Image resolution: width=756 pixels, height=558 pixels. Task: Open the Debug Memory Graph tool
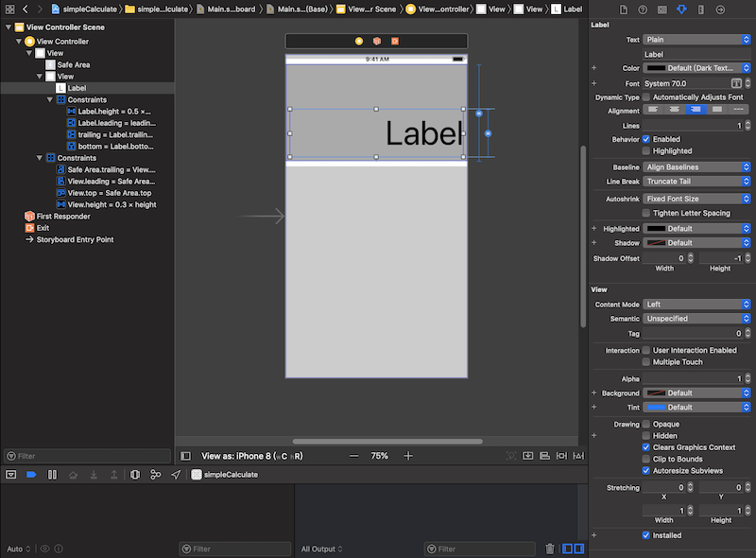point(156,474)
